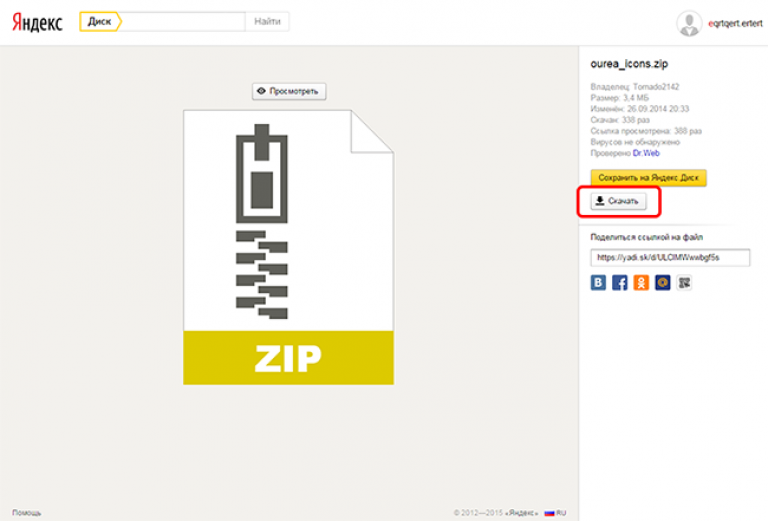Open the Dr.Web link
Viewport: 768px width, 521px height.
pos(645,153)
